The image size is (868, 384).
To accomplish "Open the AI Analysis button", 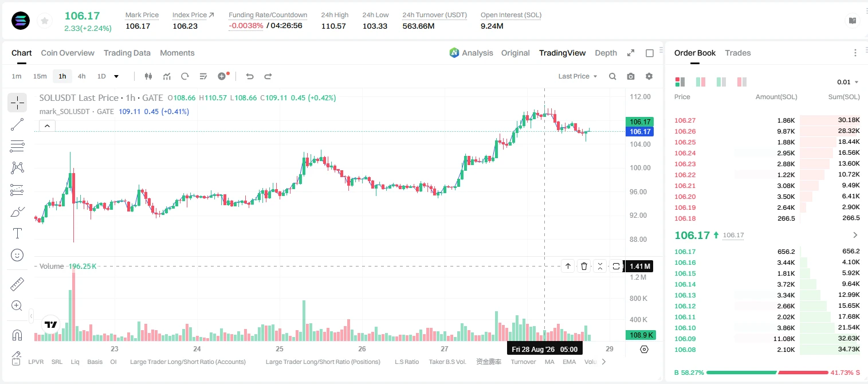I will coord(472,53).
